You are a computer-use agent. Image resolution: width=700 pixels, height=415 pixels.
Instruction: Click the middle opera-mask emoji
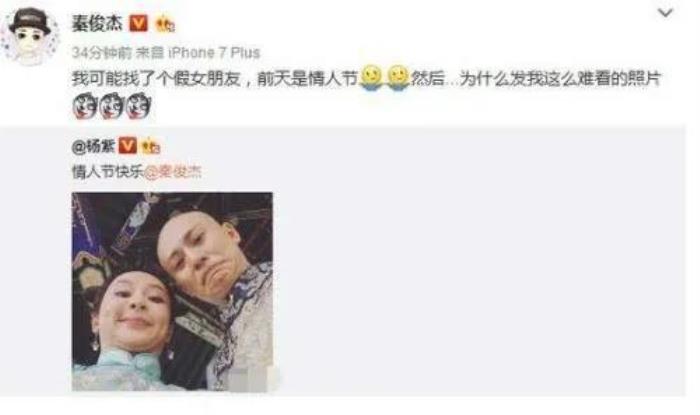(111, 106)
